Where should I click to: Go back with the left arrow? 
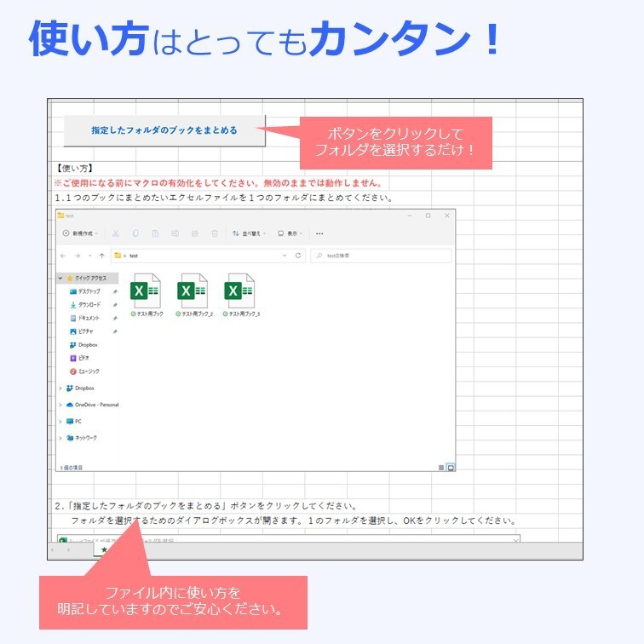(x=63, y=256)
